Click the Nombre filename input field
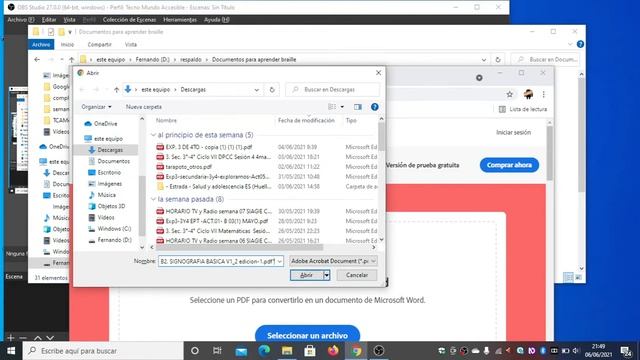This screenshot has width=640, height=360. pos(217,261)
